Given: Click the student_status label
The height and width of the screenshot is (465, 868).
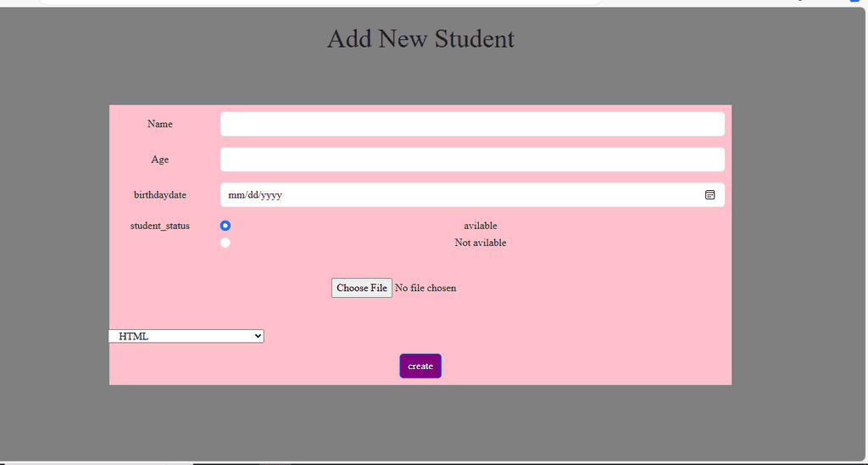Looking at the screenshot, I should tap(160, 226).
